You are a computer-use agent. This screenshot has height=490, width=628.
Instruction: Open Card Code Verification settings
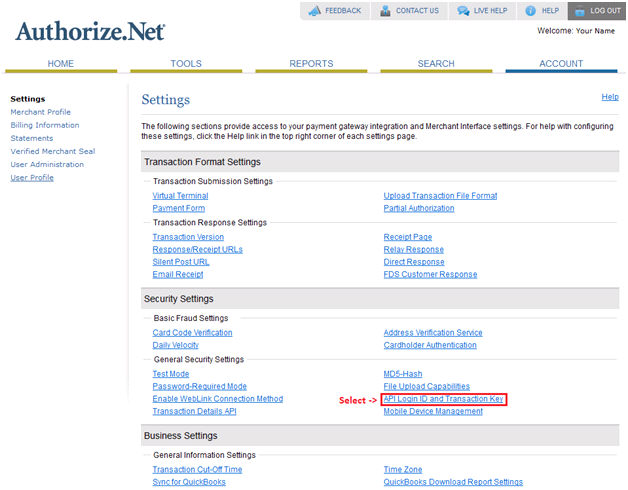(x=192, y=333)
